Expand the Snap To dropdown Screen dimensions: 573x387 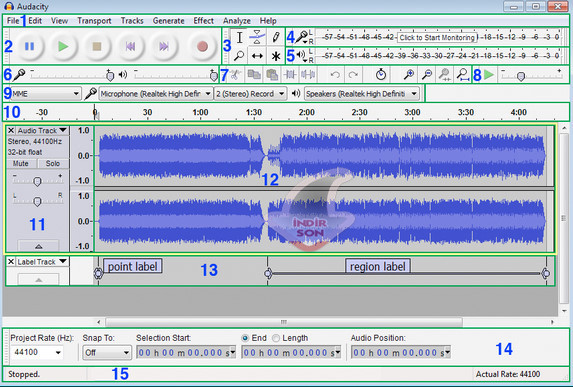pos(107,353)
